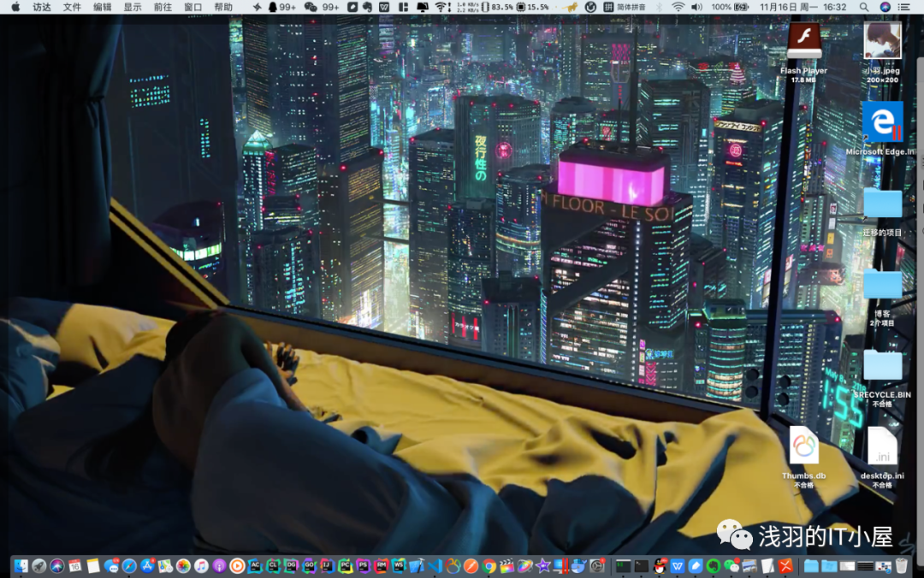Open the 编辑 menu
Viewport: 924px width, 578px height.
[103, 7]
